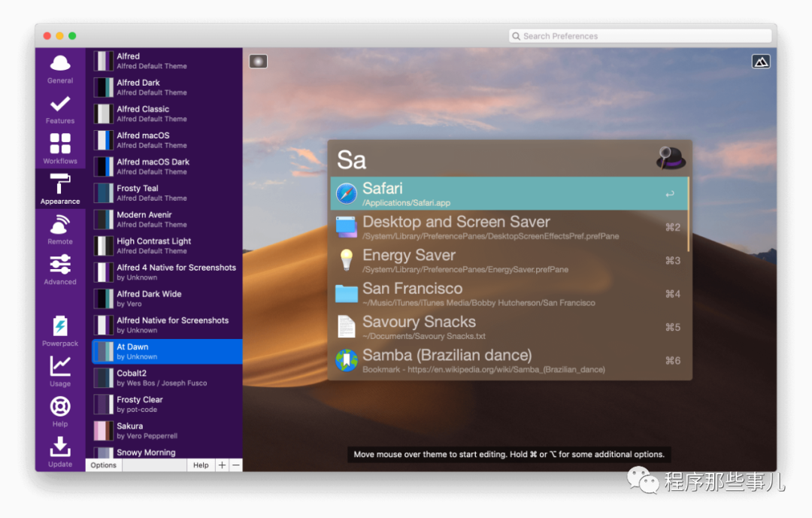Viewport: 812px width, 518px height.
Task: Click the Samba bookmark globe icon
Action: [x=346, y=361]
